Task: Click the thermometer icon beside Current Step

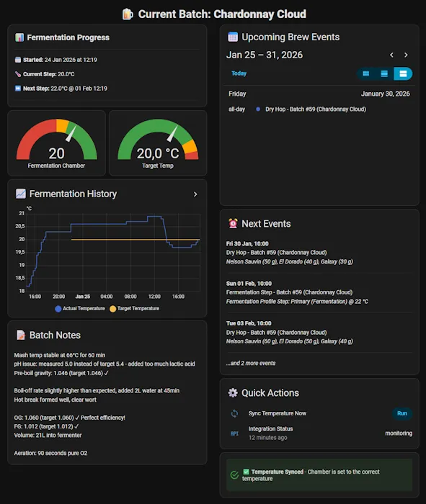Action: [x=18, y=74]
